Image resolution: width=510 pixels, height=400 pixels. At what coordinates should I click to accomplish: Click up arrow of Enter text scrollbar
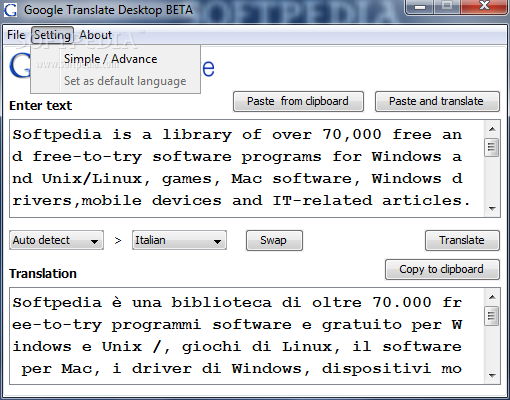(492, 129)
